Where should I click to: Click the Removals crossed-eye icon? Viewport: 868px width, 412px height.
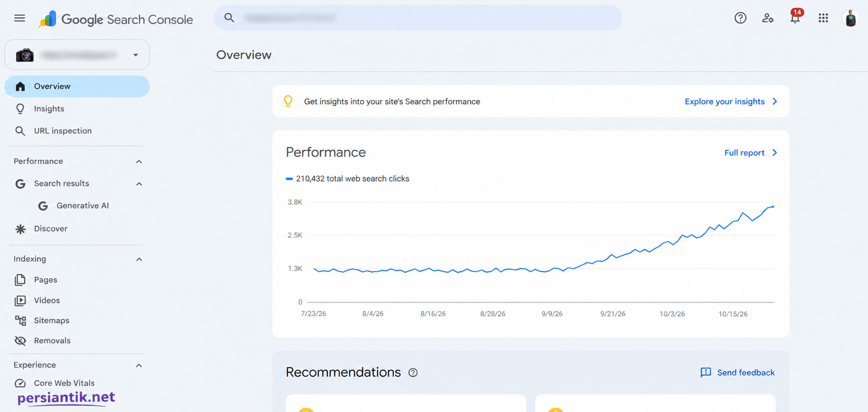point(20,340)
